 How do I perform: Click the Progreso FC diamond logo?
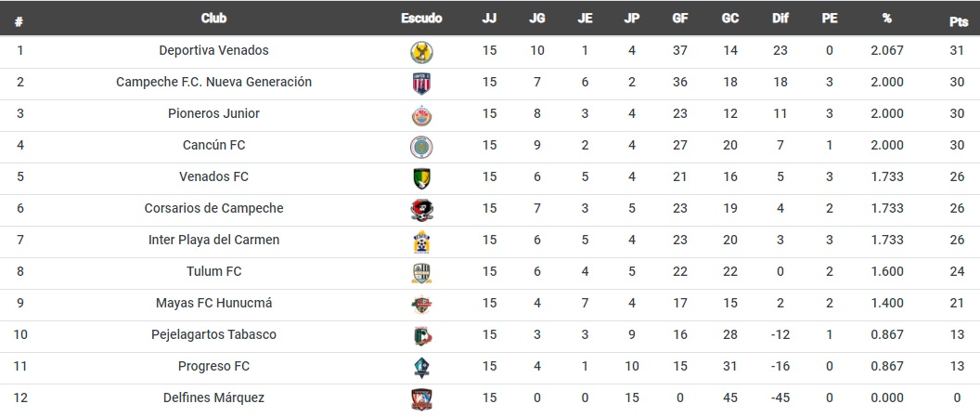coord(422,368)
